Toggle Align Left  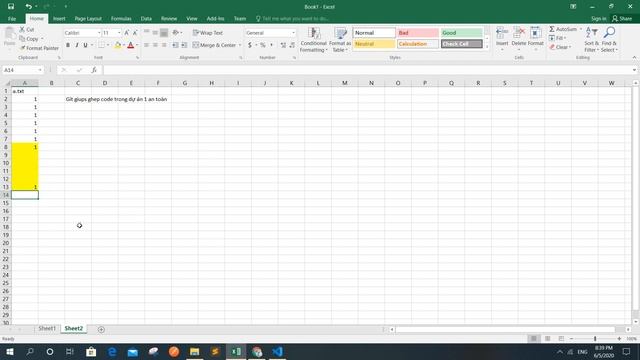click(146, 45)
